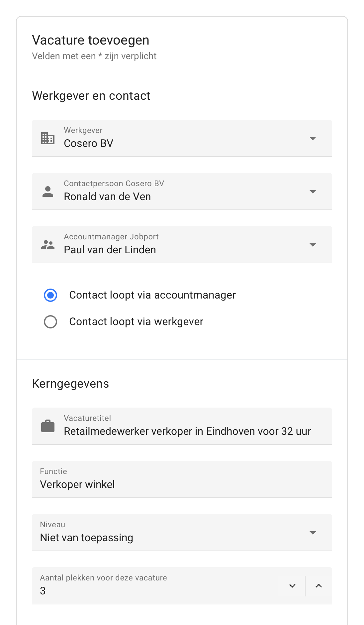Click the 'Paul van der Linden' selection
This screenshot has height=625, width=364.
coord(110,250)
